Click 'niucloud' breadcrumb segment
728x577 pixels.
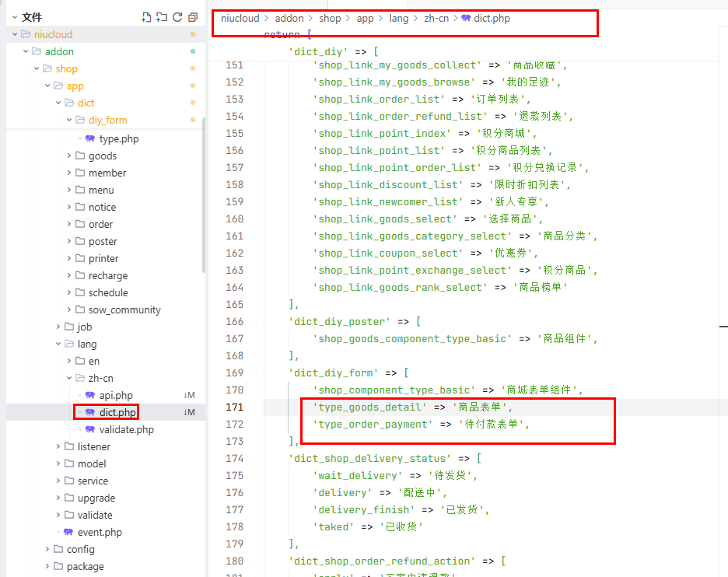point(240,18)
